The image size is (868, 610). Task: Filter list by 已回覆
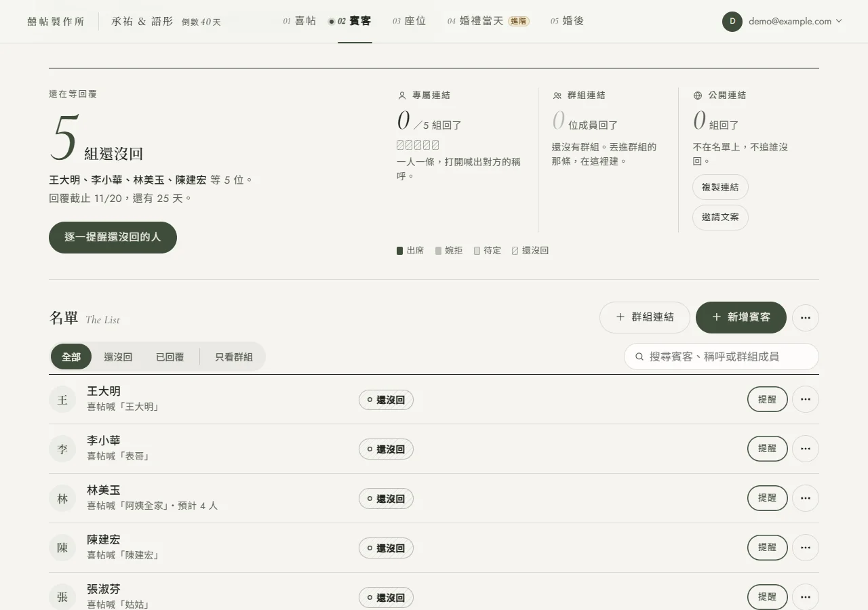[x=170, y=357]
